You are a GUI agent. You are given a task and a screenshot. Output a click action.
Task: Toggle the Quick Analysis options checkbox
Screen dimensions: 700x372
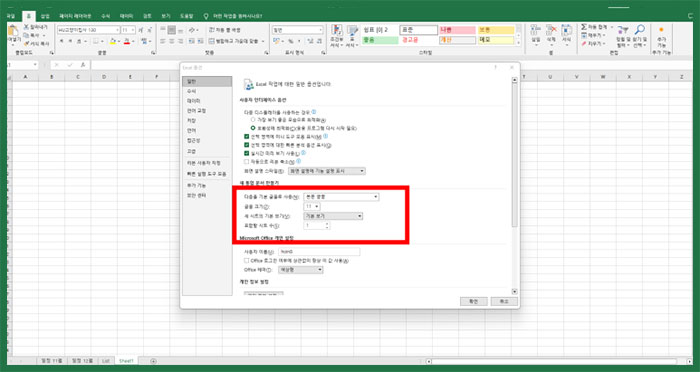(x=246, y=145)
